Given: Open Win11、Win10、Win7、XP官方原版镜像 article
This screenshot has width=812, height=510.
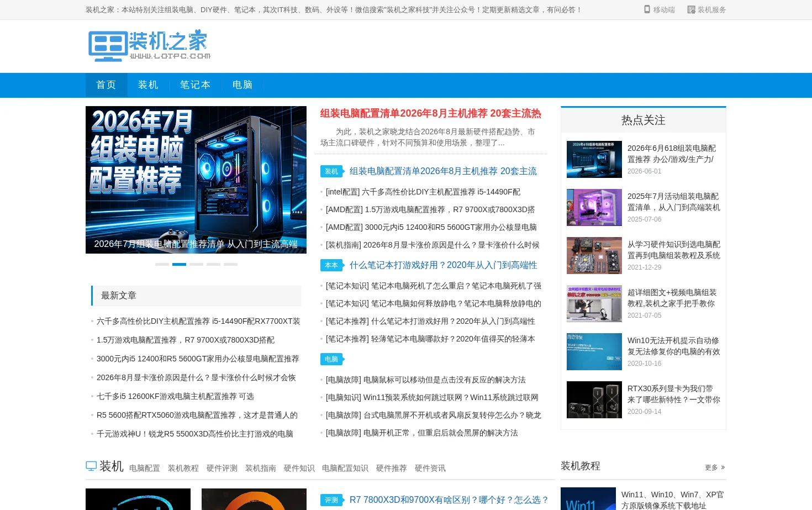Looking at the screenshot, I should (x=673, y=500).
